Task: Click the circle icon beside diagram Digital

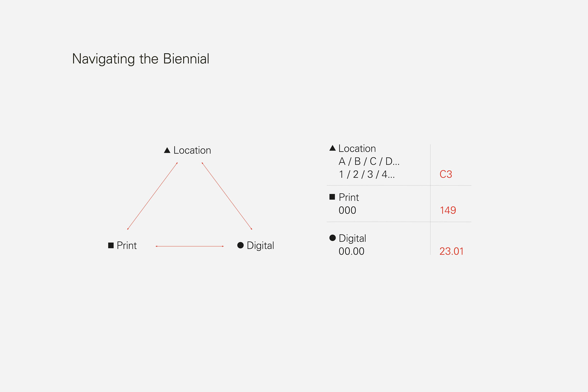Action: coord(240,245)
